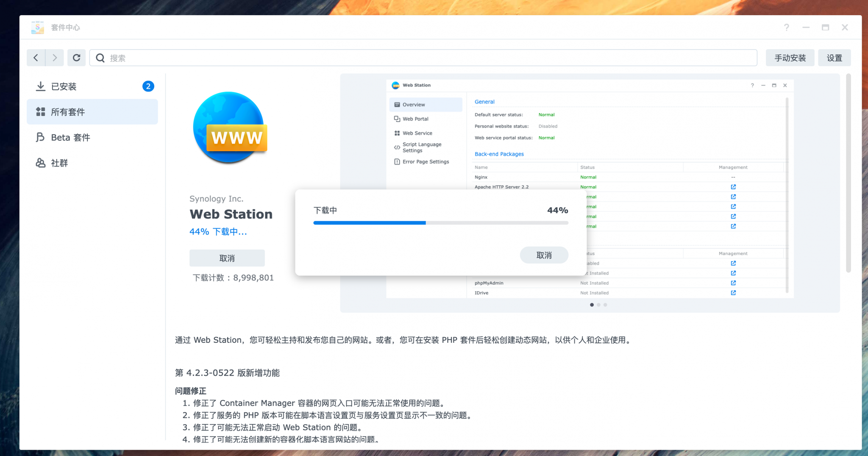Click the 44% 下载中... status link
Viewport: 868px width, 456px height.
coord(218,232)
